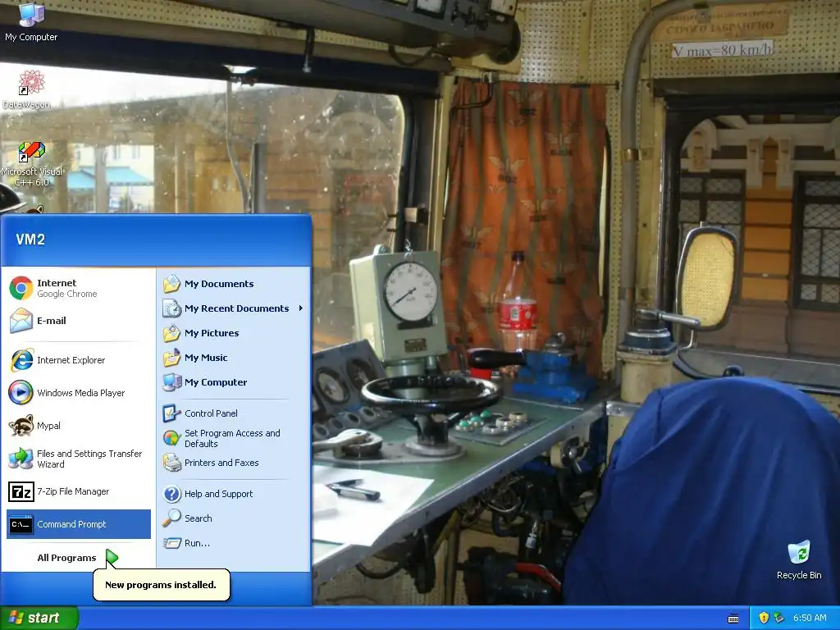Open My Computer in the Start menu
The image size is (840, 630).
[x=234, y=382]
